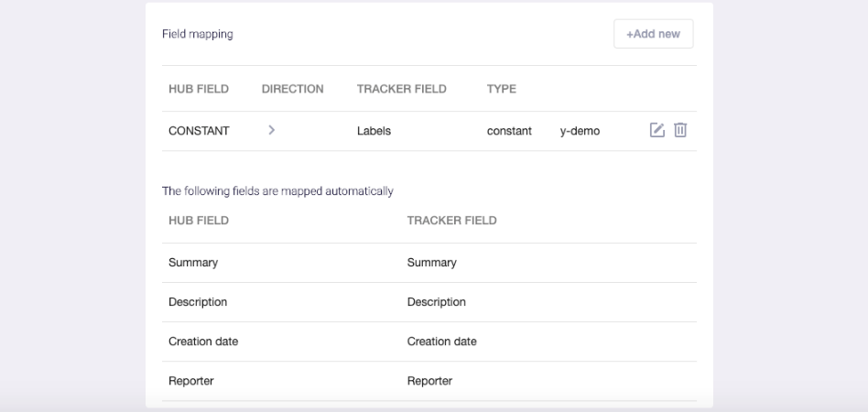Click the TRACKER FIELD column header in top table
The image size is (868, 412).
click(402, 89)
